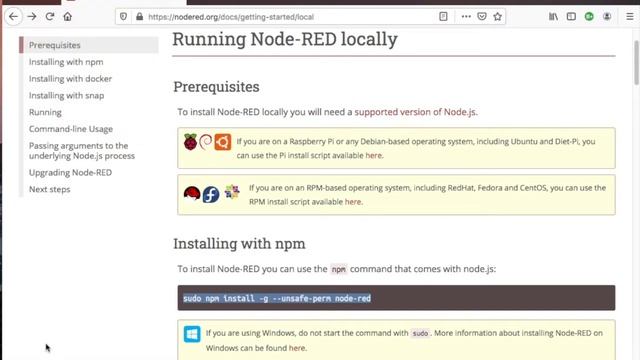Jump to Command-line Usage section
This screenshot has height=360, width=640.
[x=71, y=129]
